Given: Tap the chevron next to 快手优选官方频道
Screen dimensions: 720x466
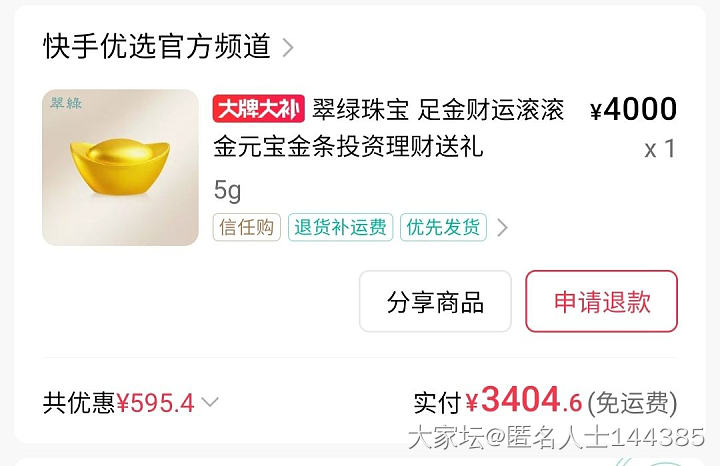Looking at the screenshot, I should [288, 47].
